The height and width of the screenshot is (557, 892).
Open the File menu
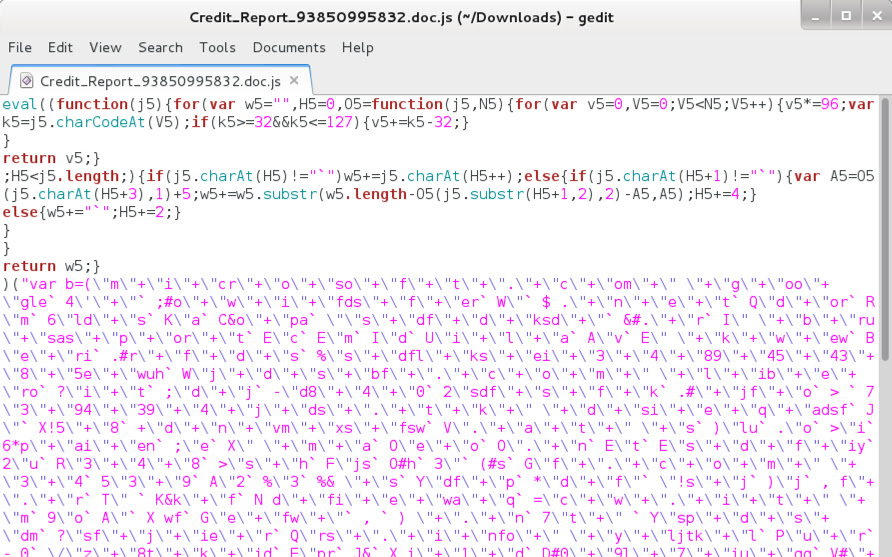coord(19,47)
